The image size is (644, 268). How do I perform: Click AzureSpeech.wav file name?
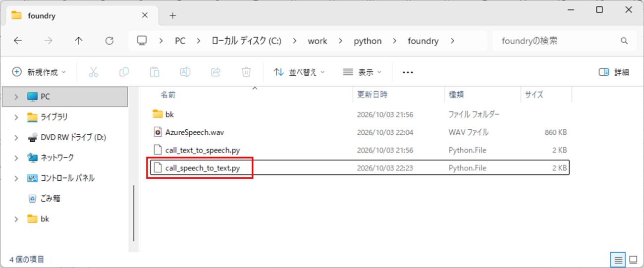[195, 132]
